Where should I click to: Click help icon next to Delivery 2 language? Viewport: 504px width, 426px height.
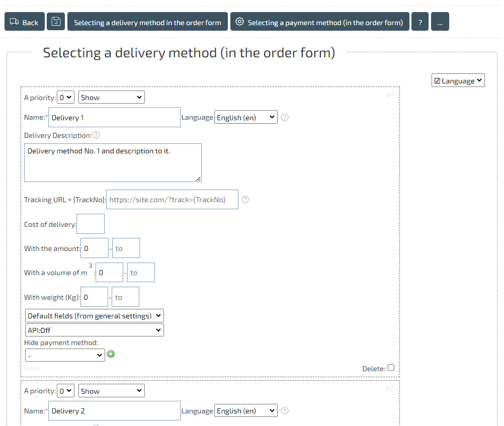point(285,411)
